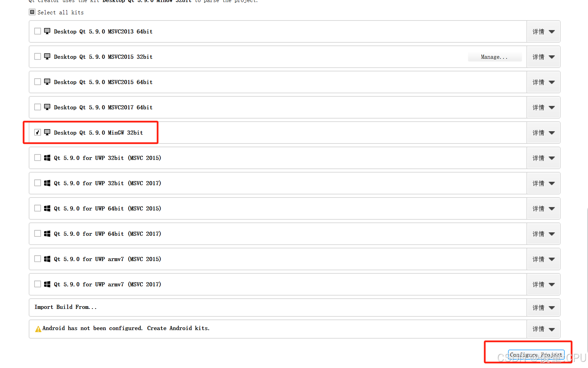Enable Qt 5.9.0 for UWP armv7 (MSVC 2015)
This screenshot has width=588, height=368.
pos(38,259)
